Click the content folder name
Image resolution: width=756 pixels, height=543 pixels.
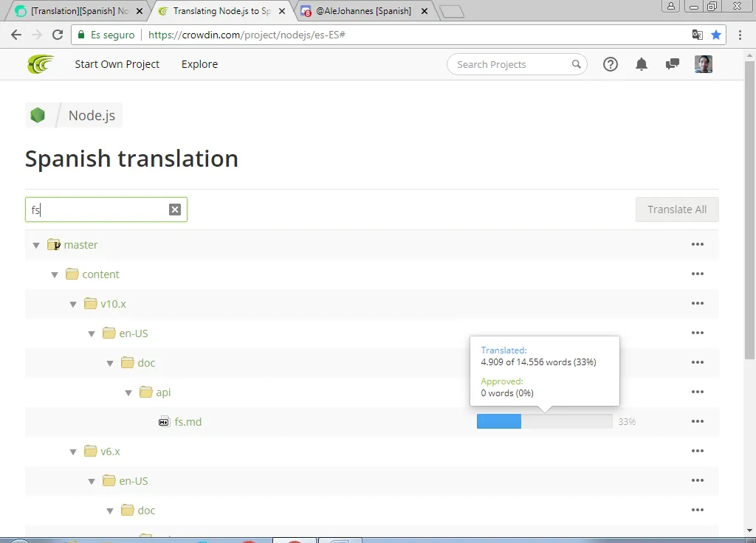[100, 274]
